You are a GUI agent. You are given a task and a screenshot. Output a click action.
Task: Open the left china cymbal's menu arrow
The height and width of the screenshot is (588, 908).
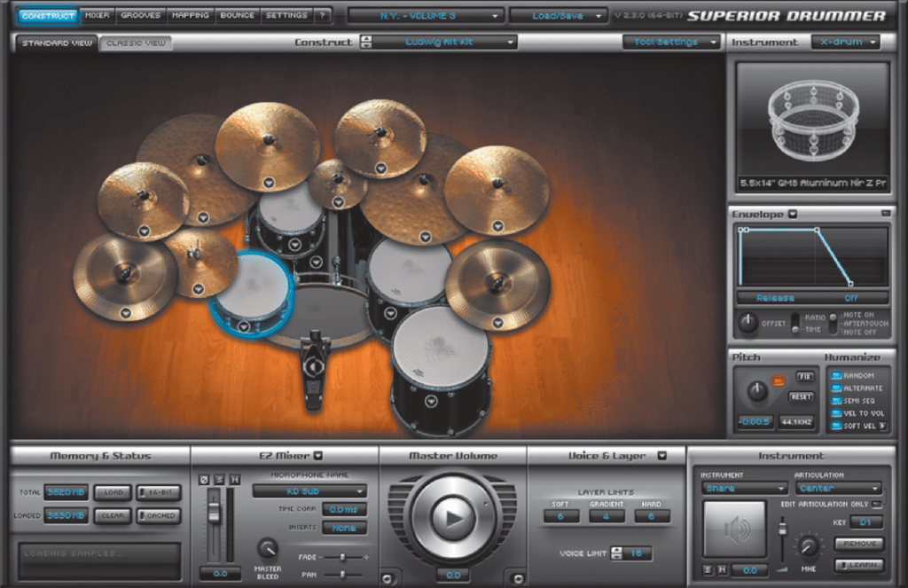point(126,313)
